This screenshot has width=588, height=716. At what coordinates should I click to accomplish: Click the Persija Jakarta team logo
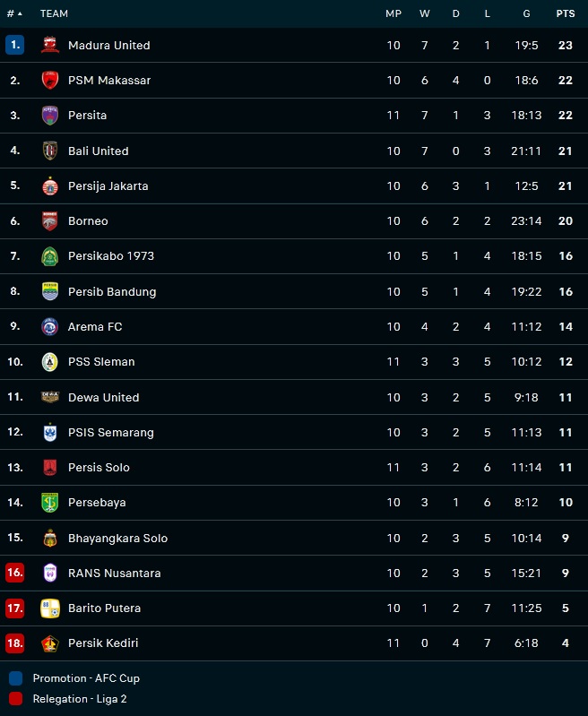(50, 186)
